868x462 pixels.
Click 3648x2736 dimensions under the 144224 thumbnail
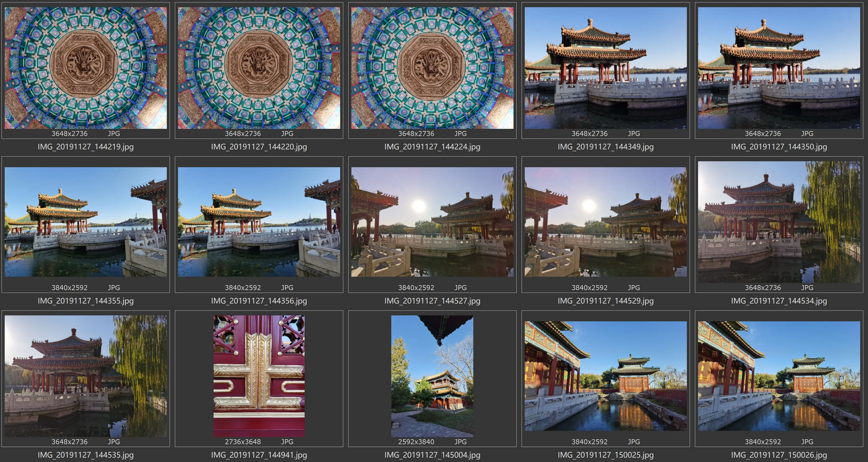tap(416, 134)
